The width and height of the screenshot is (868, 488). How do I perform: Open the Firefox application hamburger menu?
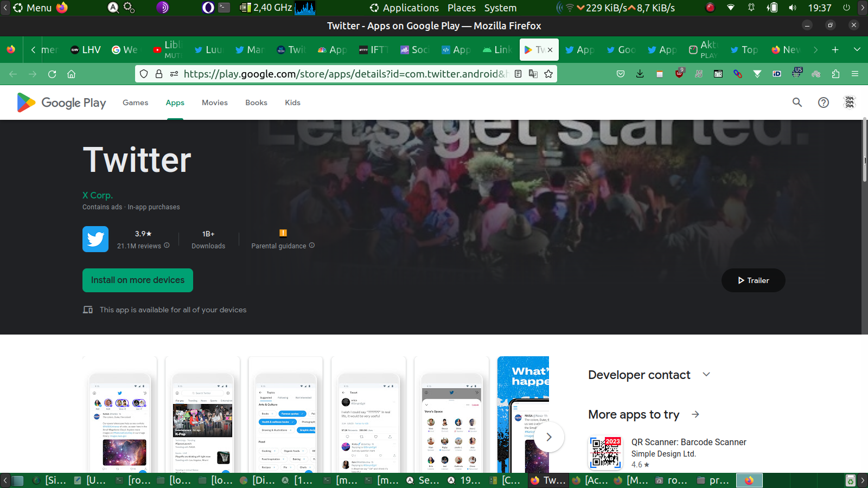(855, 74)
